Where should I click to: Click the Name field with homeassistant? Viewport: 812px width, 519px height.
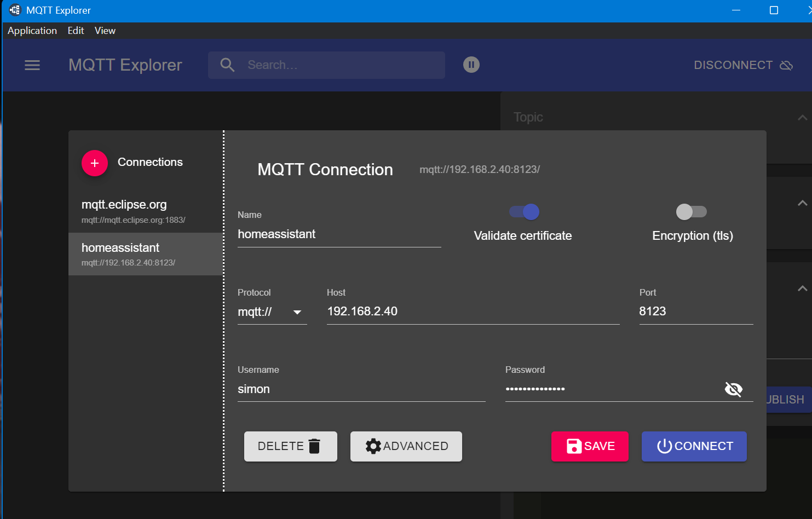[339, 235]
